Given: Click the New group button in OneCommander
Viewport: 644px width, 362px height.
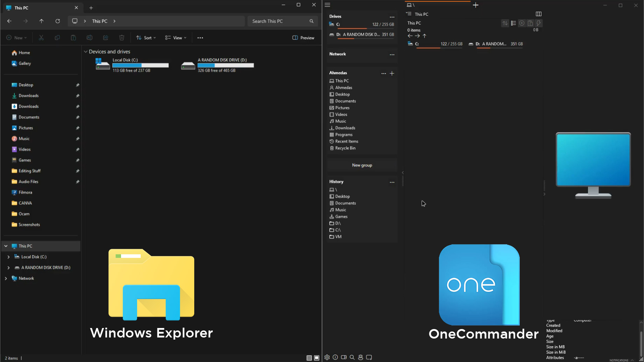Looking at the screenshot, I should [362, 165].
